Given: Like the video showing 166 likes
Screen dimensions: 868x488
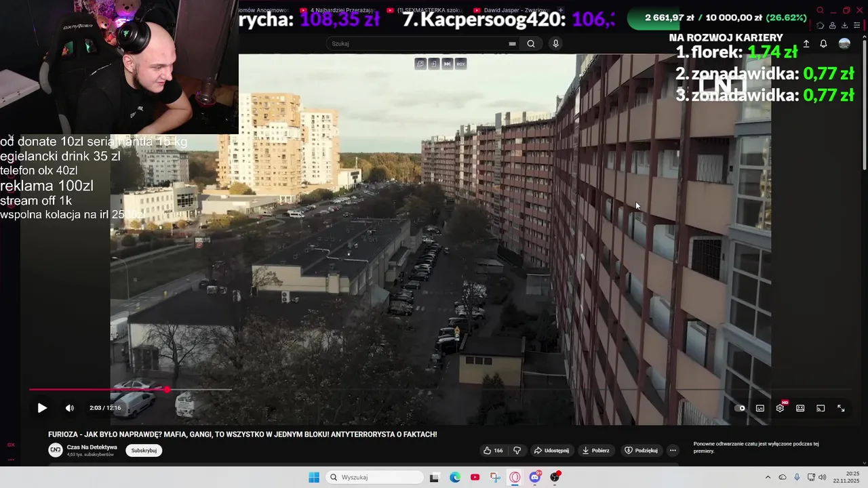Looking at the screenshot, I should click(493, 451).
